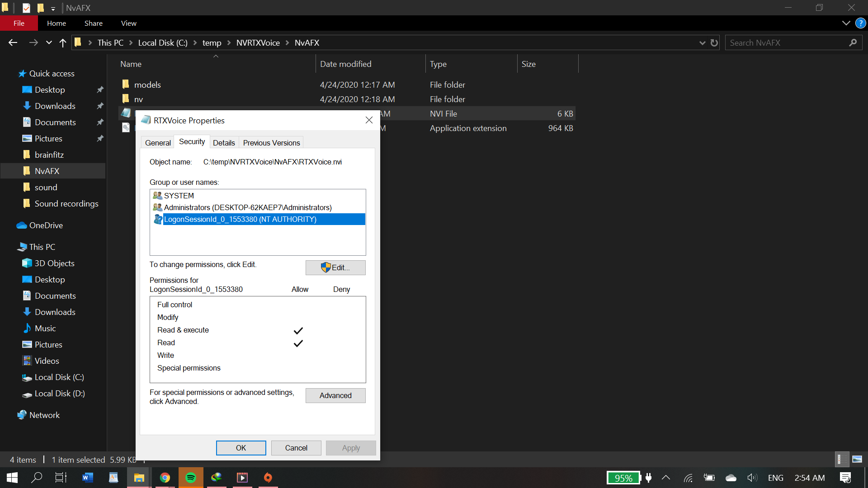The image size is (868, 488).
Task: Show hidden system tray icons
Action: coord(666,478)
